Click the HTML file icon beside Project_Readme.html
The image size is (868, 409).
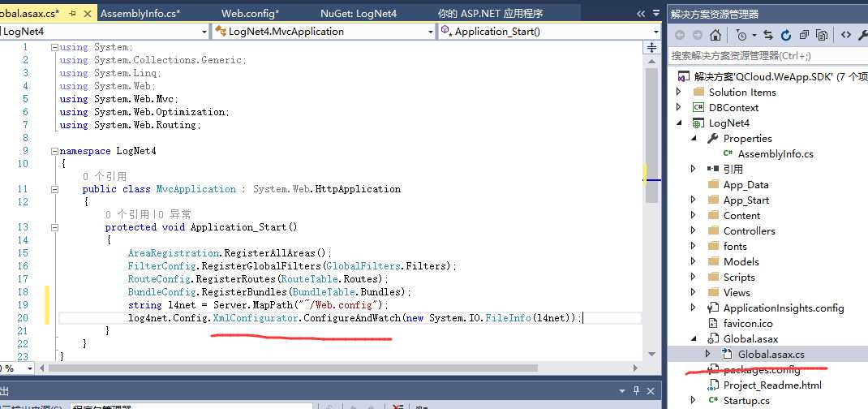click(713, 385)
